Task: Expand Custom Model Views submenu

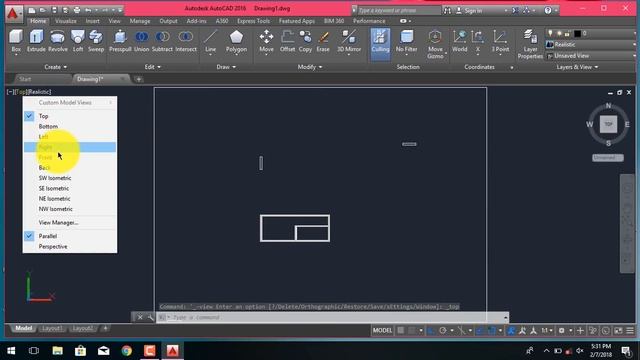Action: 70,102
